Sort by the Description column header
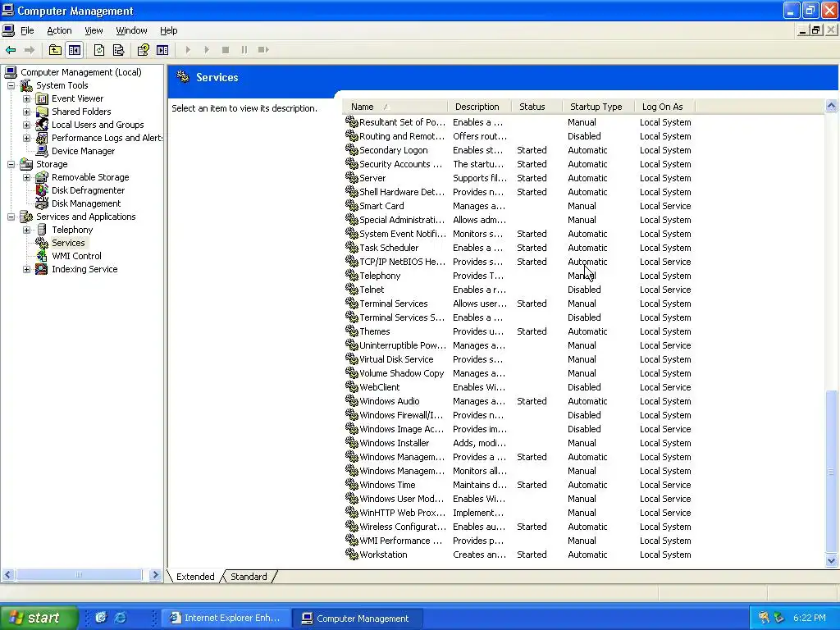The image size is (840, 630). pyautogui.click(x=479, y=107)
